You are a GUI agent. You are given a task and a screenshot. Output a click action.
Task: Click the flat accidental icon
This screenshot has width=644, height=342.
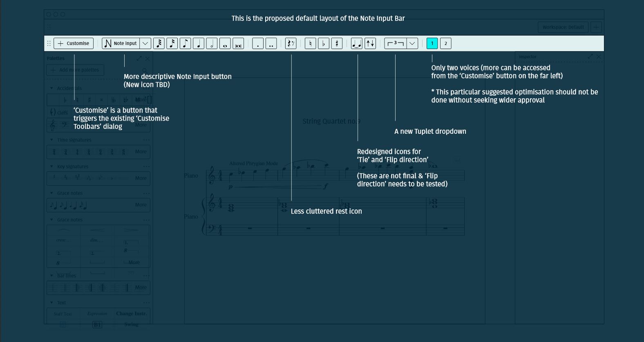point(324,43)
